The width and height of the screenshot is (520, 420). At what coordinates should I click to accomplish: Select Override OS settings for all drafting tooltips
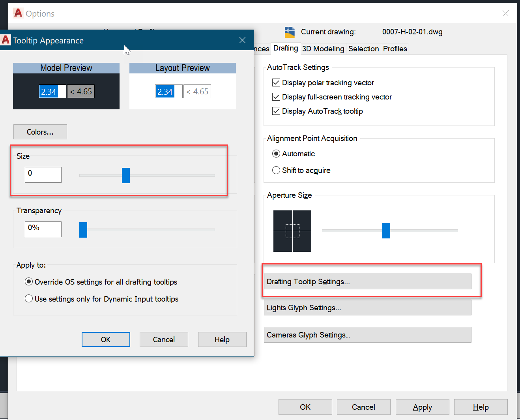coord(28,281)
